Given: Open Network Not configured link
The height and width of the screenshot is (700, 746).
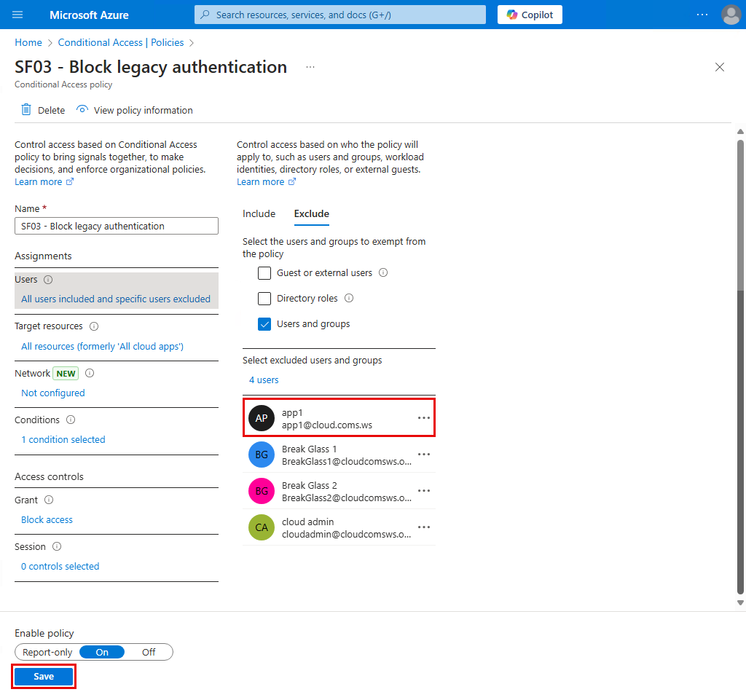Looking at the screenshot, I should pos(52,393).
